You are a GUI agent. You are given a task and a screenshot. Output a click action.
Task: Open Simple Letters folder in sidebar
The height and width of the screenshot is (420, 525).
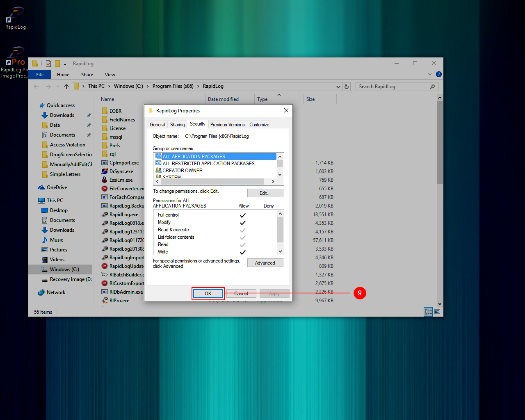(61, 174)
